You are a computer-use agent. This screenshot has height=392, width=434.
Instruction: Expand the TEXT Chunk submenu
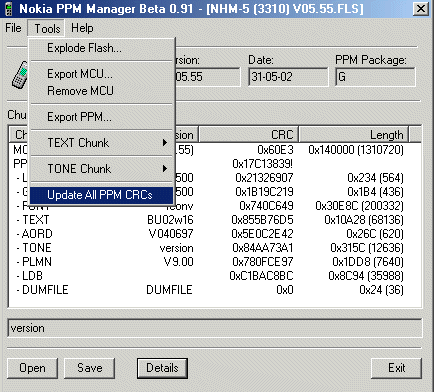102,143
